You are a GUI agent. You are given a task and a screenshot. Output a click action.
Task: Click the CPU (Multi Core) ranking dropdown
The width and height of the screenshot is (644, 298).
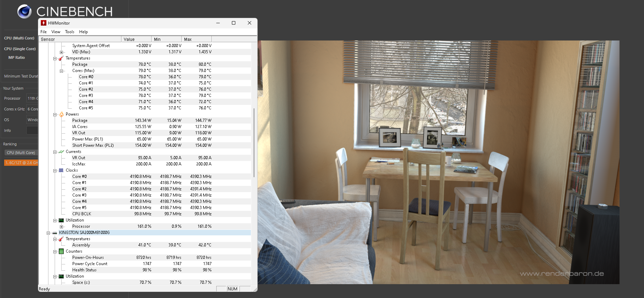[x=21, y=153]
